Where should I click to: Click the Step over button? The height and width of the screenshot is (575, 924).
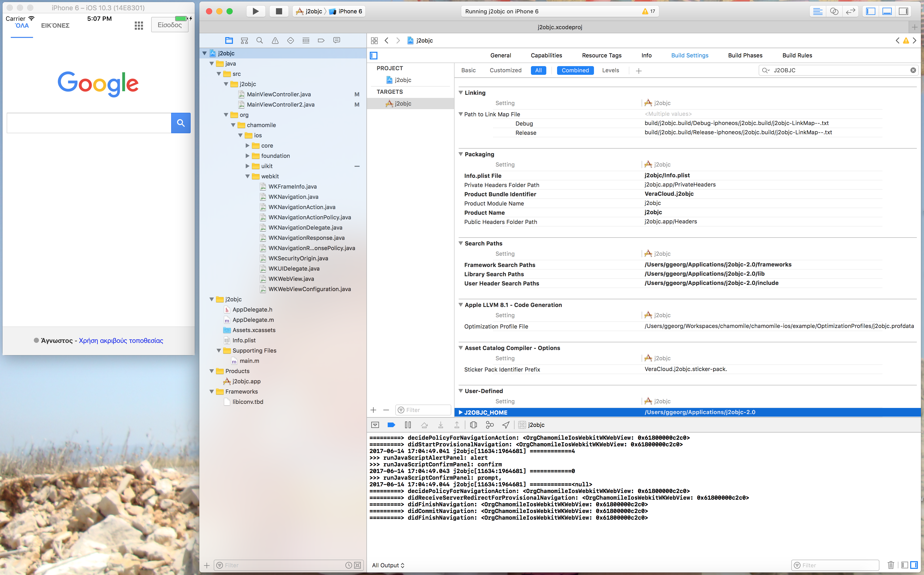pyautogui.click(x=424, y=425)
